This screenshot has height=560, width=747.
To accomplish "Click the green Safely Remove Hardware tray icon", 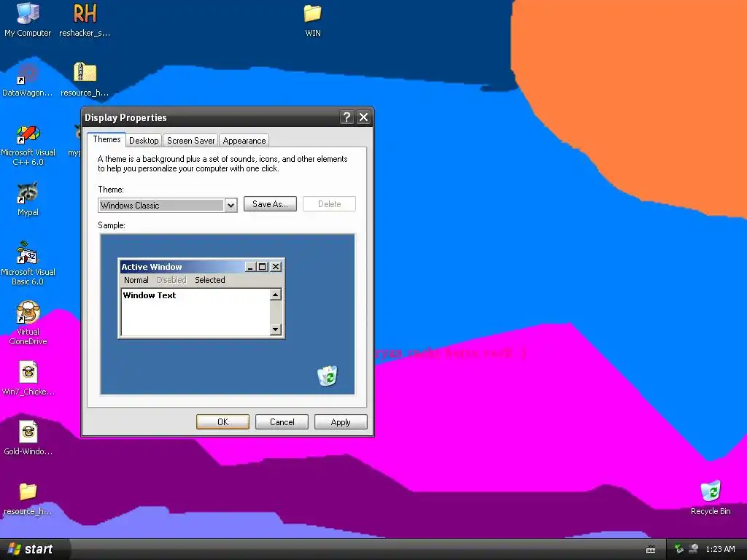I will [679, 549].
